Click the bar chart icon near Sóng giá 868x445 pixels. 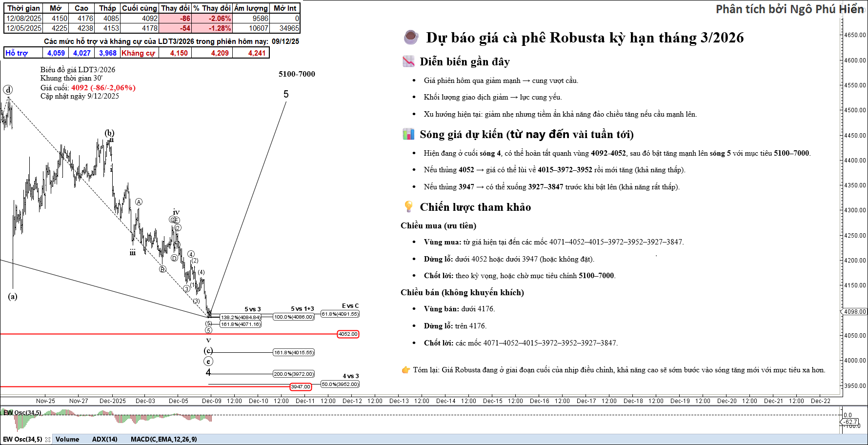[x=408, y=134]
